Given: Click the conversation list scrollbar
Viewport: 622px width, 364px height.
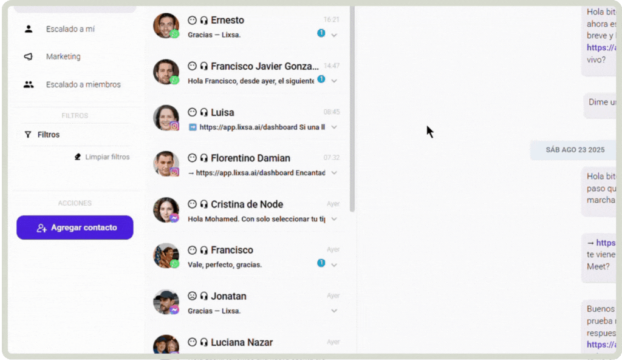Looking at the screenshot, I should pyautogui.click(x=352, y=109).
